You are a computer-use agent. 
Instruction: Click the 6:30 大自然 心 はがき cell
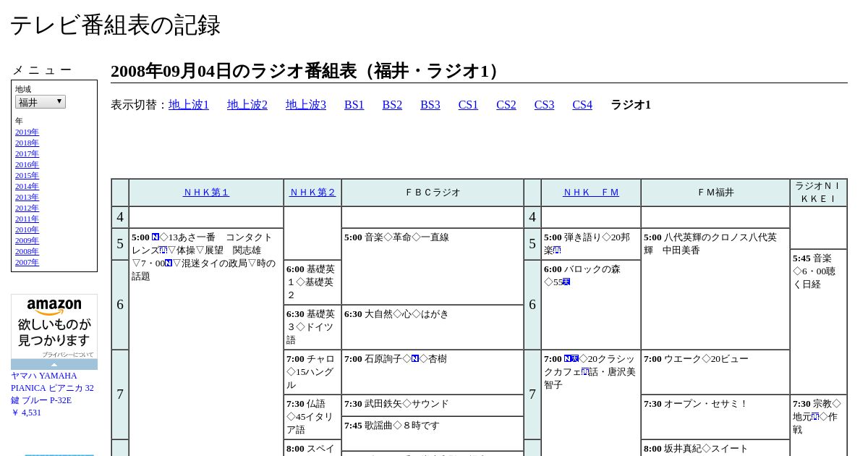point(433,327)
